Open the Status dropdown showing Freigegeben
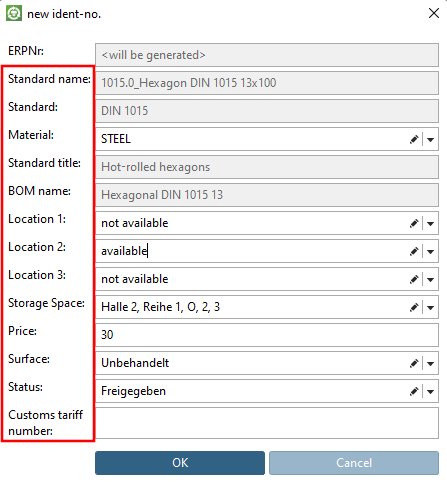The width and height of the screenshot is (447, 482). (430, 392)
